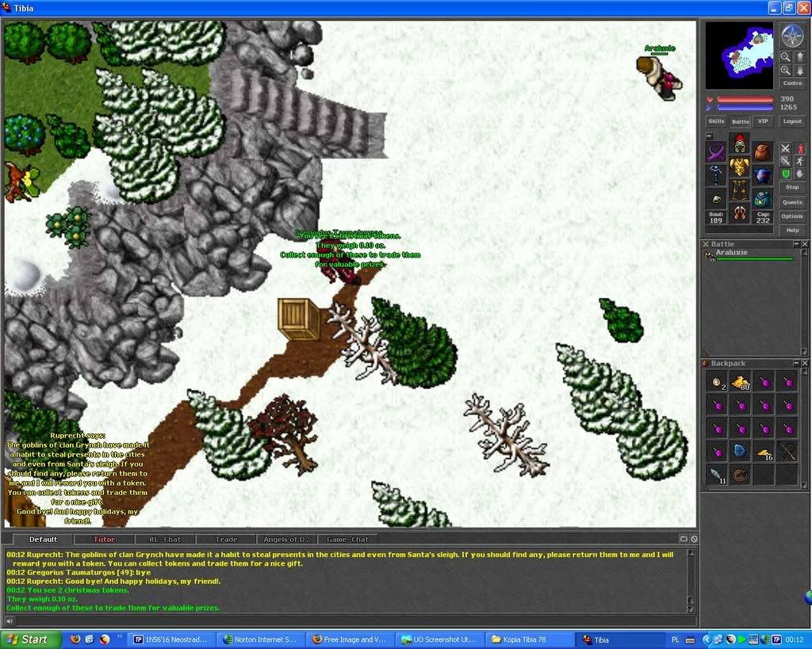Image resolution: width=812 pixels, height=649 pixels.
Task: Select the boots equipment slot
Action: pos(740,212)
